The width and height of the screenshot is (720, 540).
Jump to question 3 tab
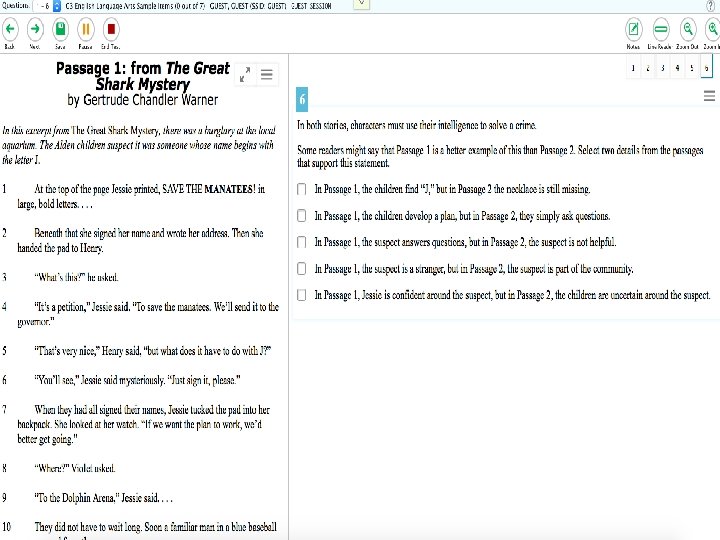663,68
